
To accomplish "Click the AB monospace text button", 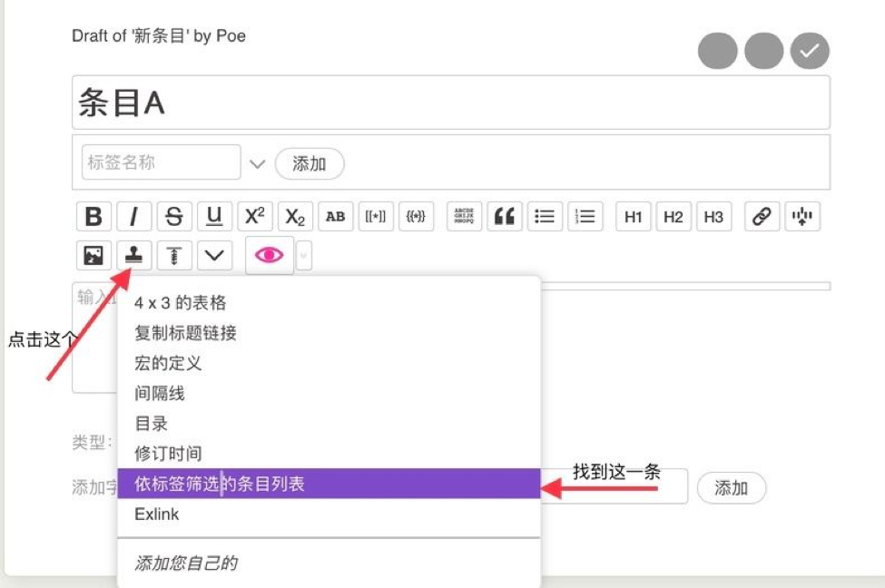I will (x=335, y=217).
